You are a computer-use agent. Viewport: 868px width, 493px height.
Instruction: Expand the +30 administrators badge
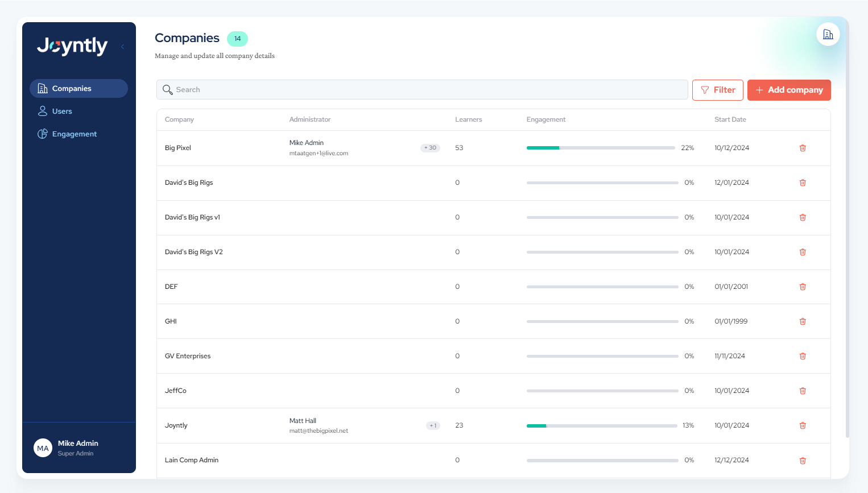click(430, 148)
